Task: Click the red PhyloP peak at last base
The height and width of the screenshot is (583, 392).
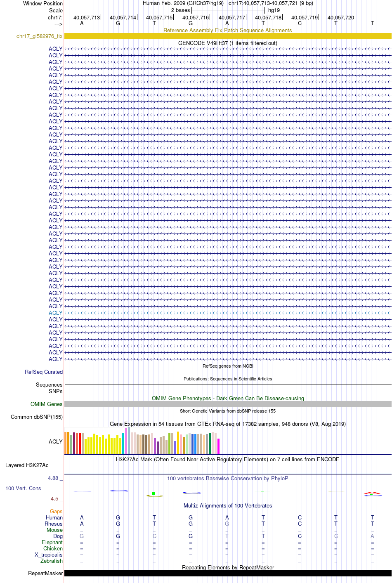Action: coord(373,493)
